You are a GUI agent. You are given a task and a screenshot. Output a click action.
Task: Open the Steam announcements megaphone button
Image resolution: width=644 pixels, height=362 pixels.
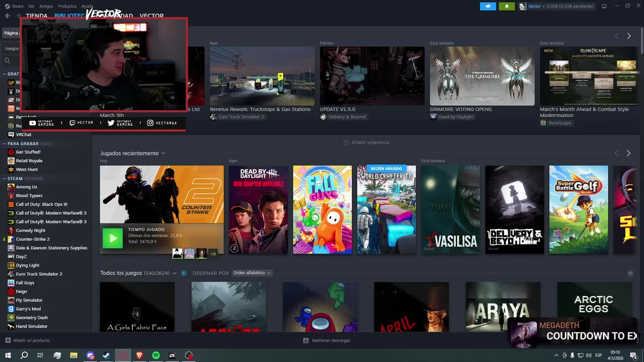[x=488, y=6]
